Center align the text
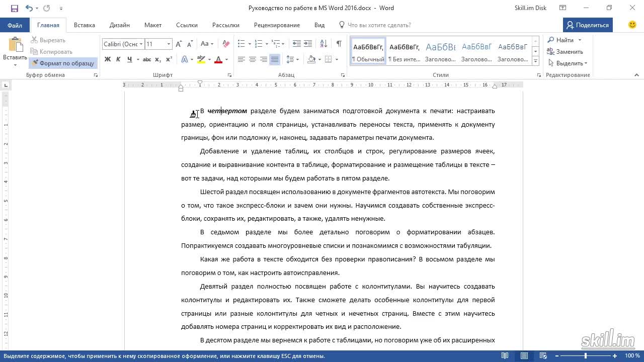Viewport: 644px width, 362px height. point(253,59)
